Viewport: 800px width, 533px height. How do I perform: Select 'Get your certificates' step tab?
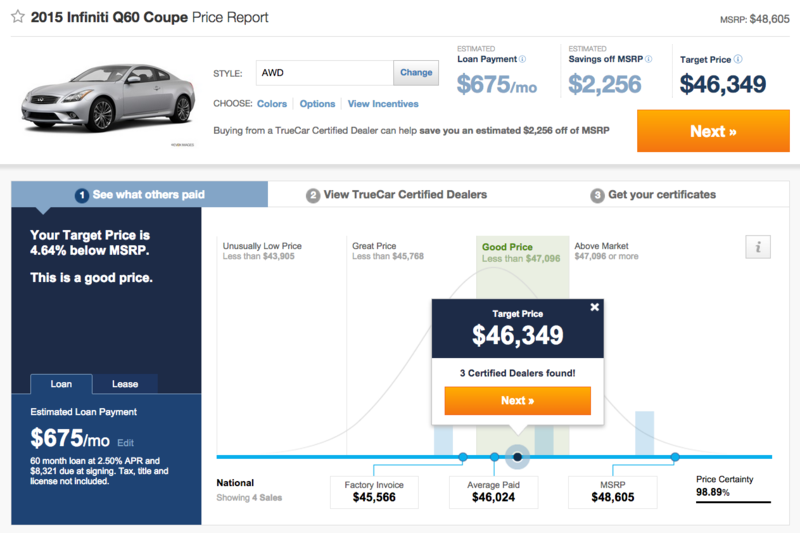653,194
